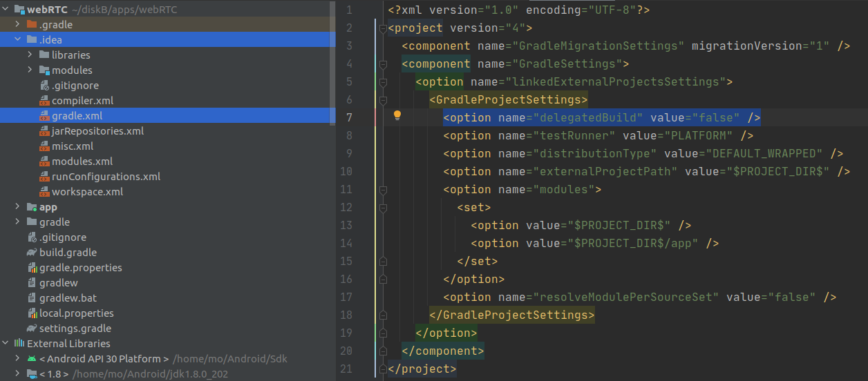Click the delegatedBuild value "false"
868x381 pixels.
tap(715, 118)
